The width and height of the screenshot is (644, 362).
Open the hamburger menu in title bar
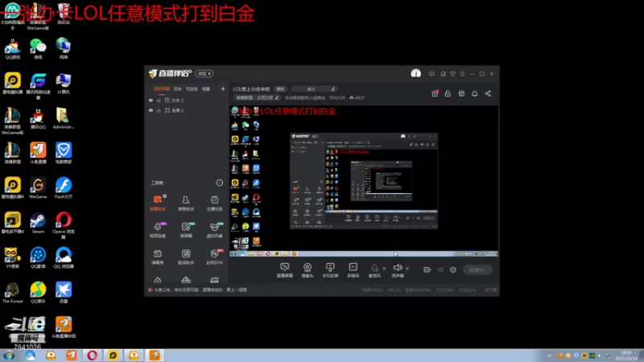click(x=462, y=74)
